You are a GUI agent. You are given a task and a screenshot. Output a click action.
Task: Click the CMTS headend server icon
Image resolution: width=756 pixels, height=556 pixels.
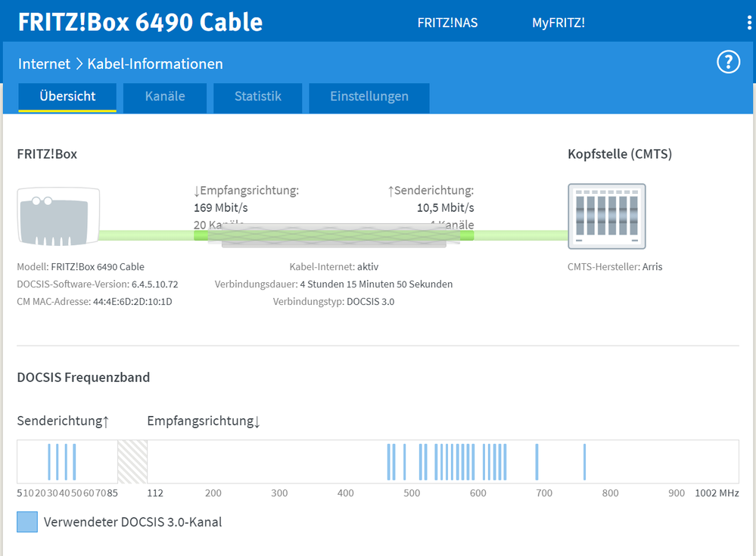pyautogui.click(x=606, y=216)
